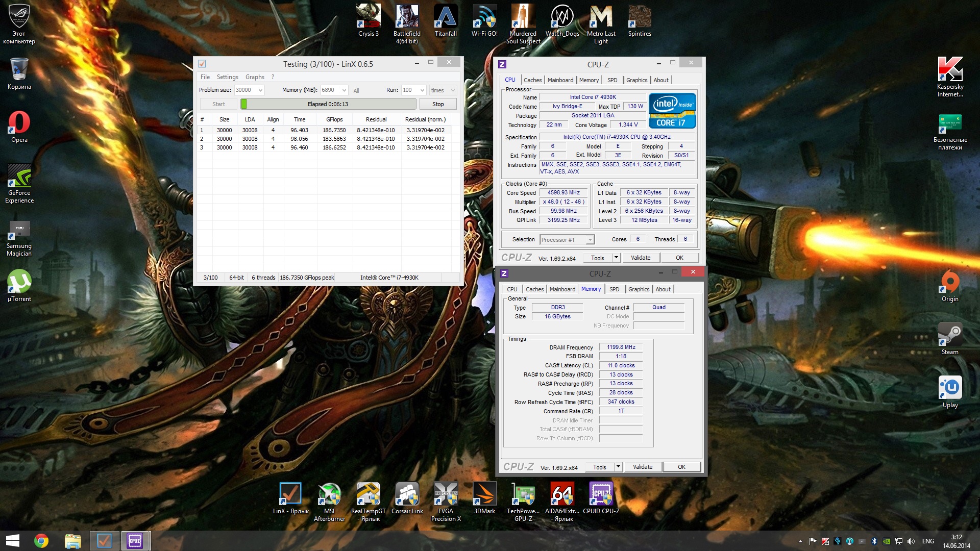Image resolution: width=980 pixels, height=551 pixels.
Task: Select SPD tab in lower CPU-Z window
Action: point(615,289)
